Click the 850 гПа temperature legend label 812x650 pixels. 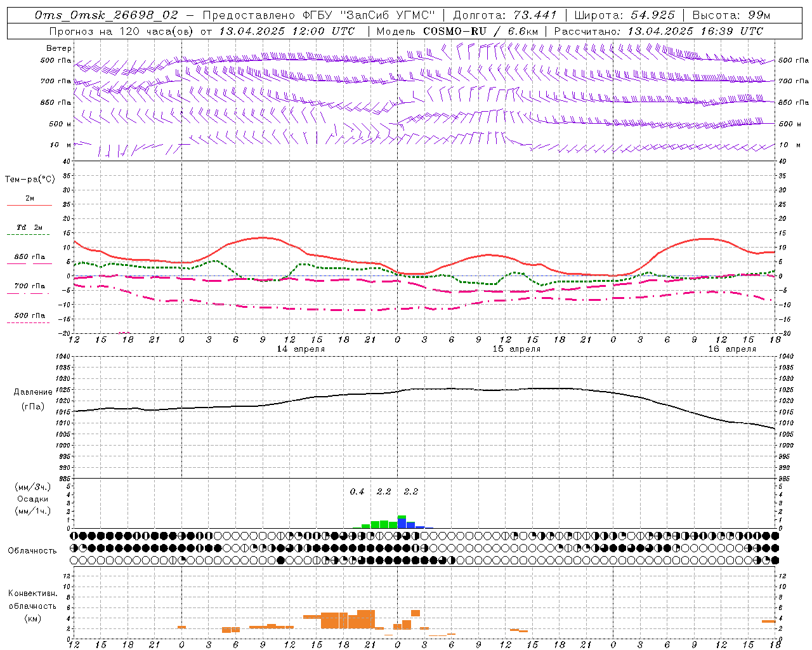[x=30, y=257]
